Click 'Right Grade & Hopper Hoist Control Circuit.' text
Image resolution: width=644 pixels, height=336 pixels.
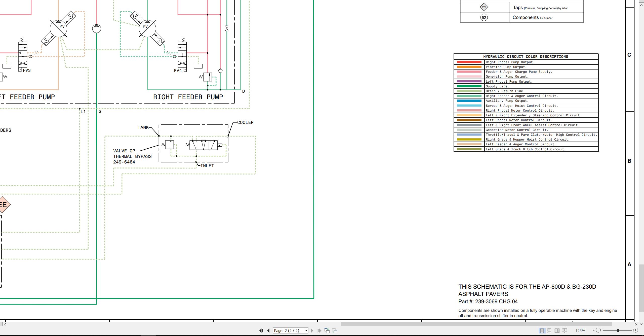[528, 140]
